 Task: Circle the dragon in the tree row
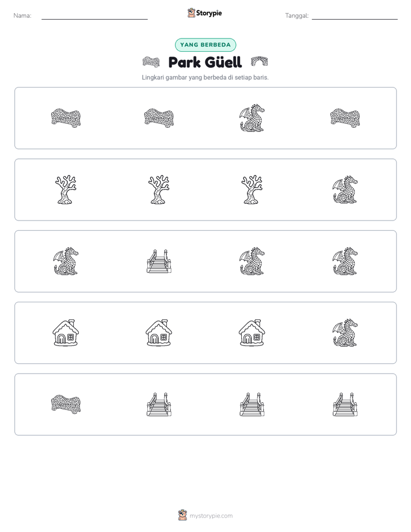pyautogui.click(x=345, y=189)
